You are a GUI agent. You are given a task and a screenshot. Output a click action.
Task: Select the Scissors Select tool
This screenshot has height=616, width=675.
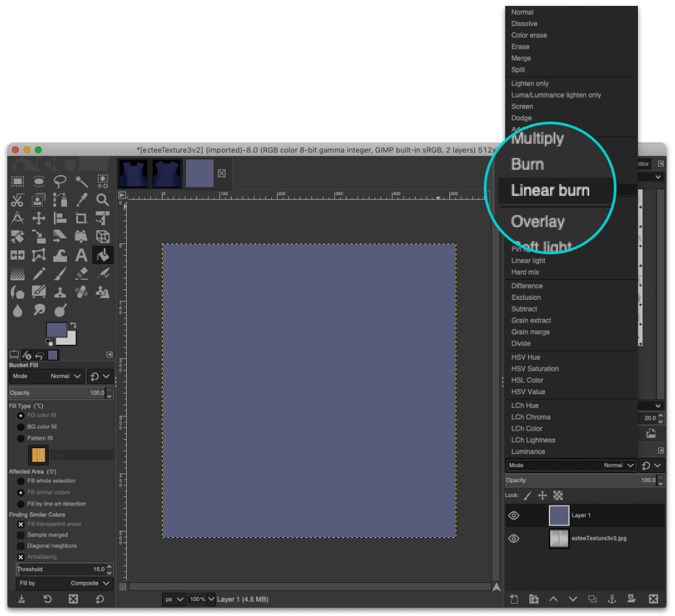click(18, 200)
